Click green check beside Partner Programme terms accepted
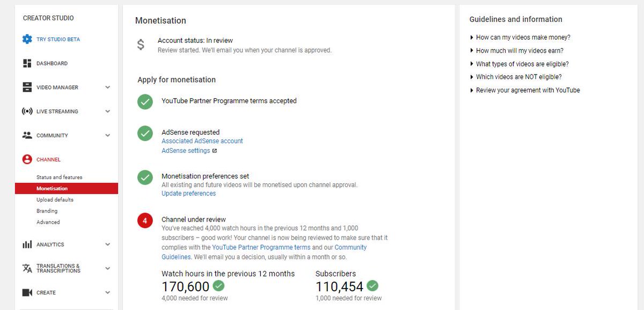Image resolution: width=644 pixels, height=310 pixels. 145,102
